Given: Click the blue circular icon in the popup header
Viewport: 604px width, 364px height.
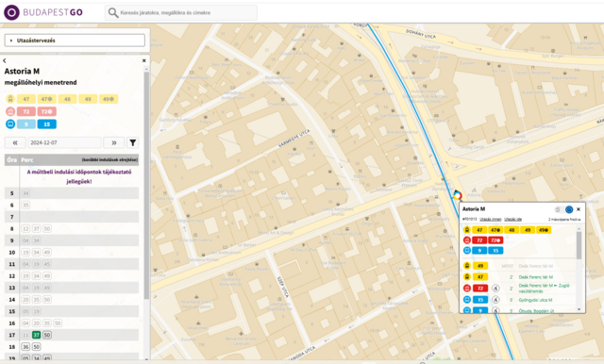Looking at the screenshot, I should [x=569, y=209].
